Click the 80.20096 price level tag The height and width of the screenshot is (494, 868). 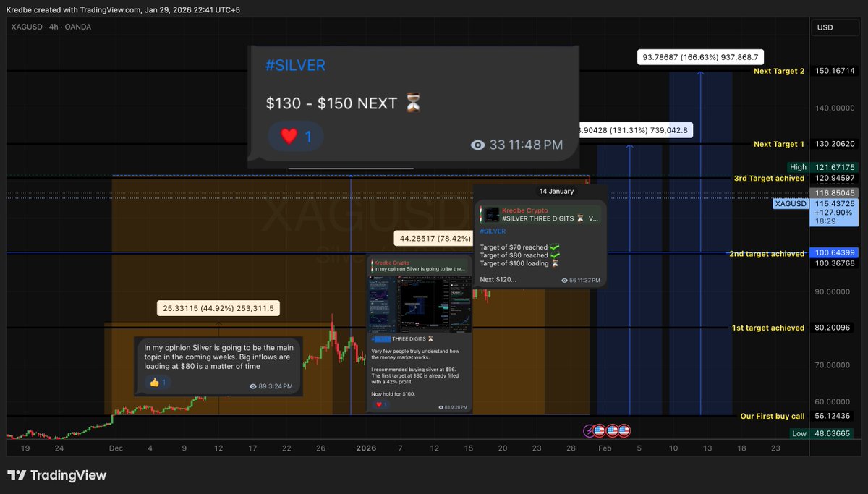(x=835, y=328)
